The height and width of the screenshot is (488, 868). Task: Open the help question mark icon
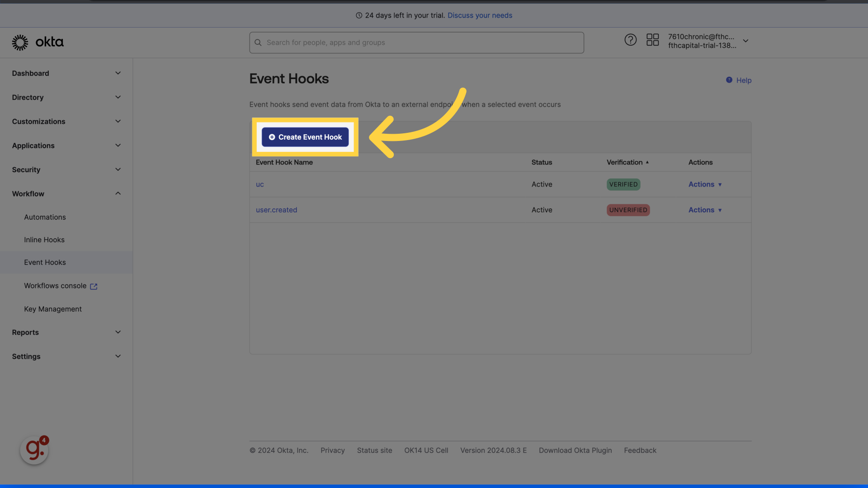pos(630,40)
